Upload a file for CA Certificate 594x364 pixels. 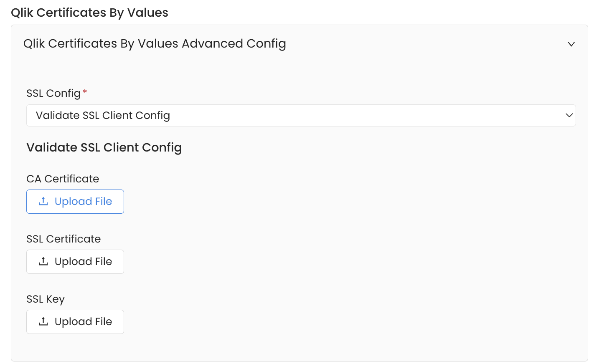(75, 201)
